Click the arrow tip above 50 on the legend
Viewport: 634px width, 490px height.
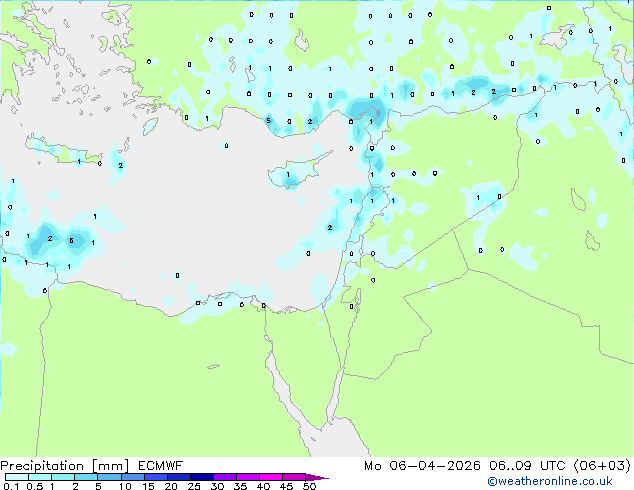(x=317, y=477)
